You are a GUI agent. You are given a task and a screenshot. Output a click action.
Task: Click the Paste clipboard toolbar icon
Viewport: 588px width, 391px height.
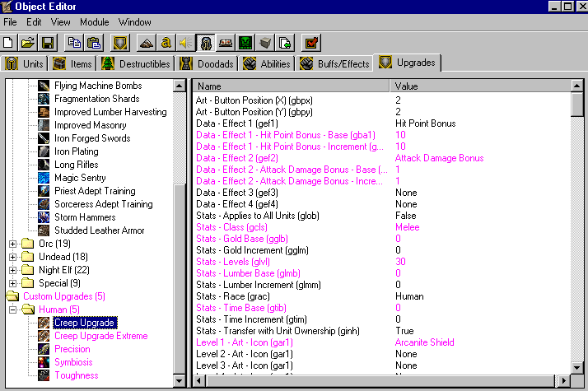click(x=93, y=43)
